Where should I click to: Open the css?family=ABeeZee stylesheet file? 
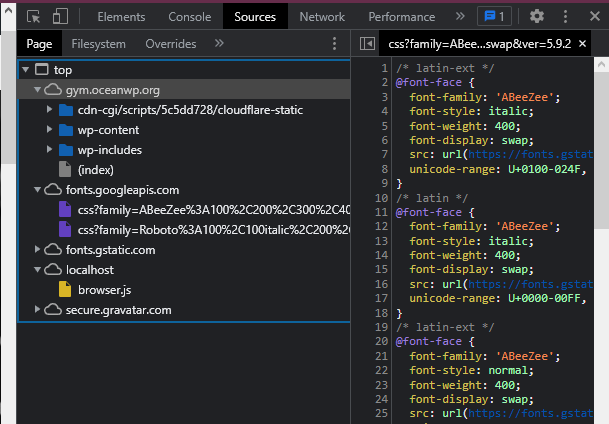pyautogui.click(x=214, y=210)
